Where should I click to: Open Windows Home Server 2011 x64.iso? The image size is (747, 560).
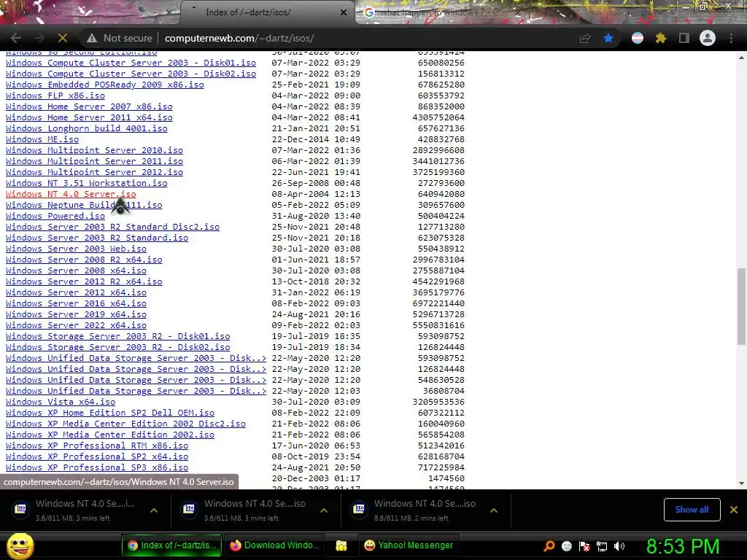click(x=89, y=117)
